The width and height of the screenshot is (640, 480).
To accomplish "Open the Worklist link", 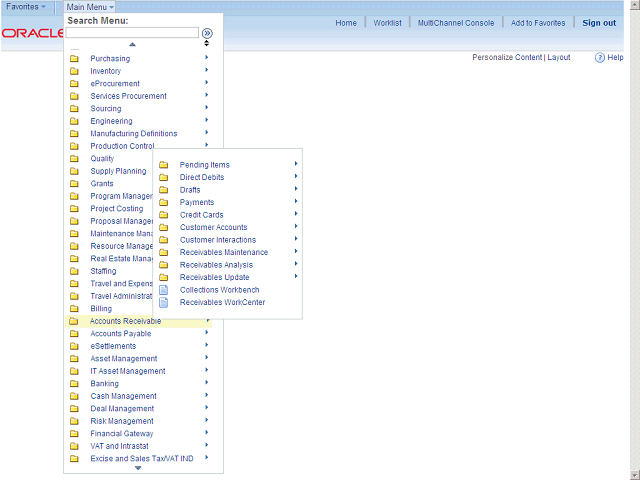I will click(x=387, y=23).
